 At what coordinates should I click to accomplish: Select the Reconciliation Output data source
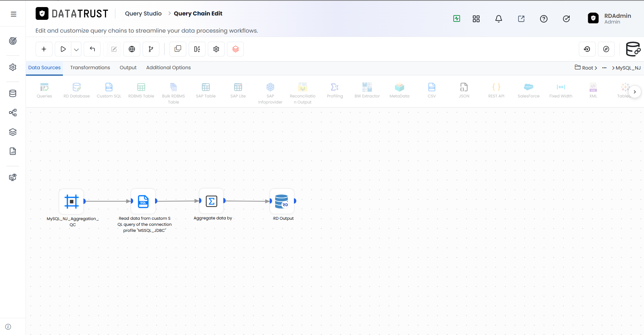(x=303, y=93)
